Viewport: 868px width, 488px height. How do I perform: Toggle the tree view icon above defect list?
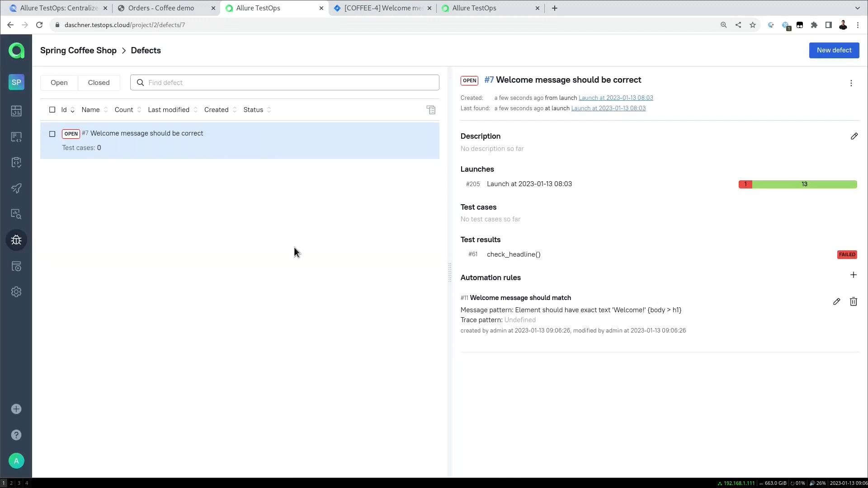point(431,110)
